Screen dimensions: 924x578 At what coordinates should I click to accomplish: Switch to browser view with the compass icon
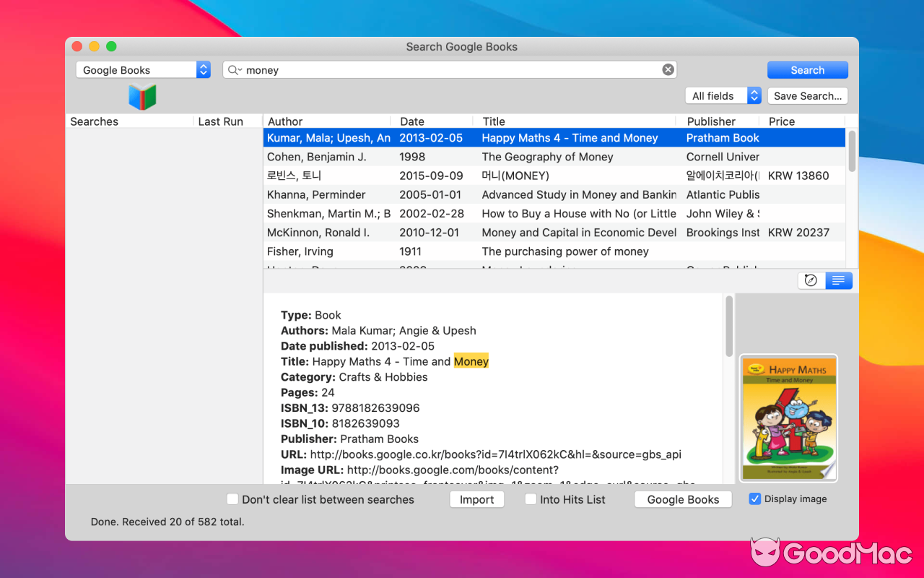tap(810, 280)
